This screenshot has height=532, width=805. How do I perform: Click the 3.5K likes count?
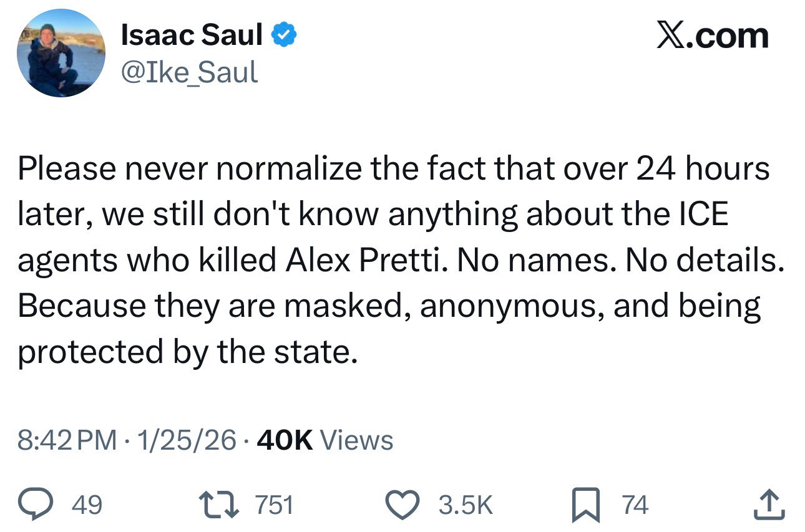(x=465, y=505)
